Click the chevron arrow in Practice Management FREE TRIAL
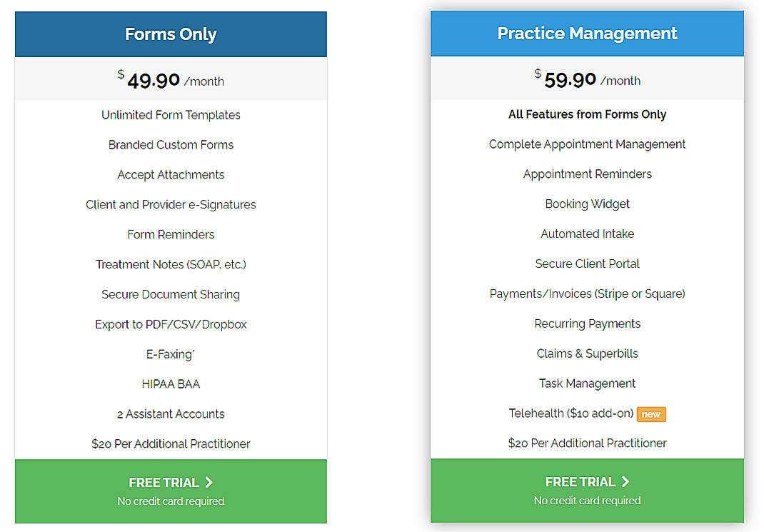This screenshot has height=532, width=764. pos(625,481)
